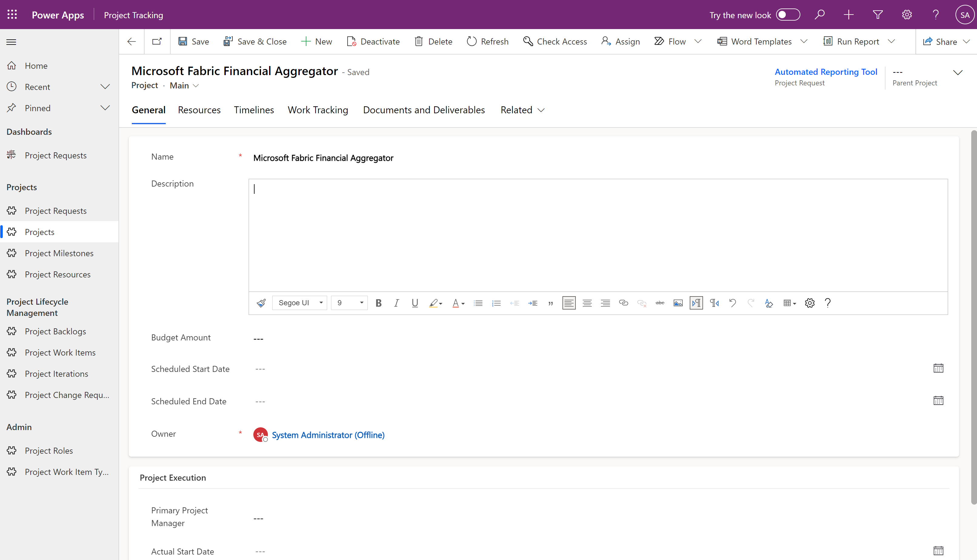Click the format painter icon

click(261, 303)
